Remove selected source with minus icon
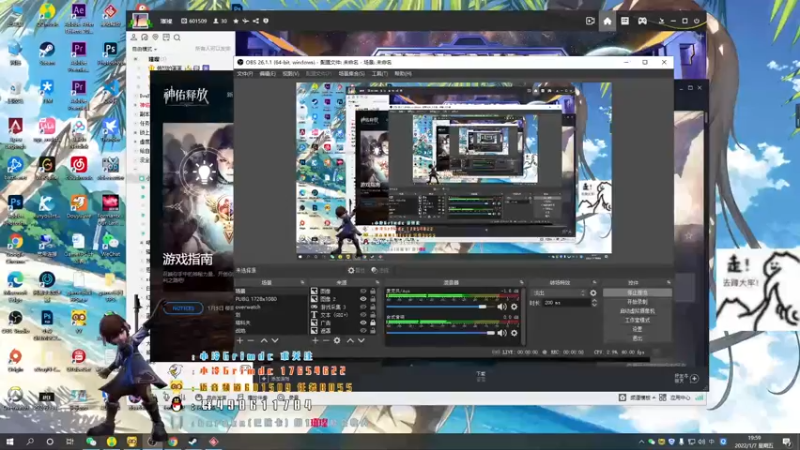 [326, 340]
